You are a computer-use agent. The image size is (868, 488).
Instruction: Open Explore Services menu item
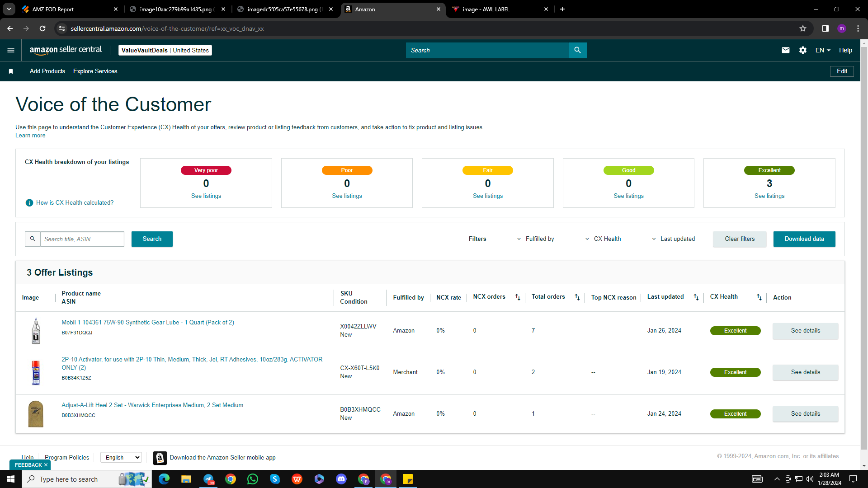click(x=95, y=71)
